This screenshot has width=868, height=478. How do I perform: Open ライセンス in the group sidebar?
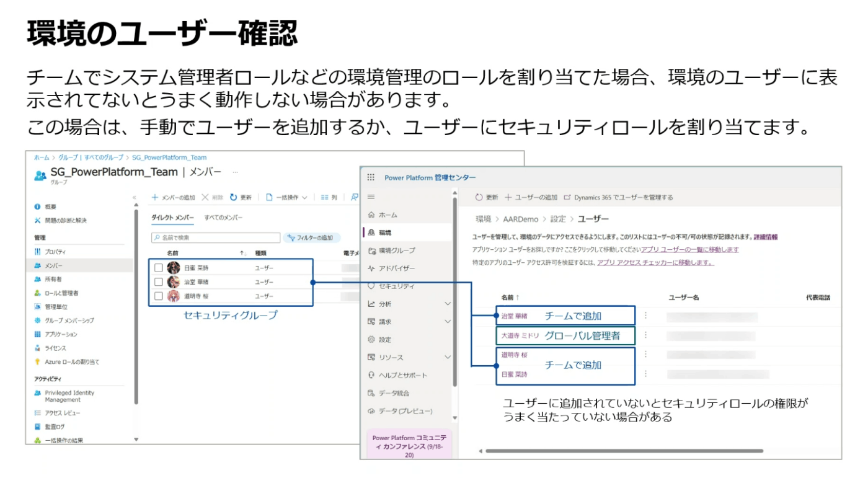(x=50, y=348)
